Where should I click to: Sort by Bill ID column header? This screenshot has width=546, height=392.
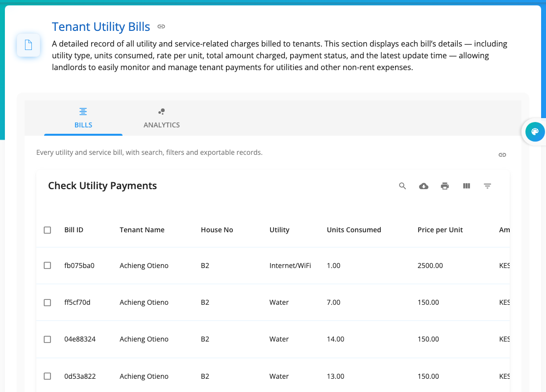pyautogui.click(x=74, y=230)
